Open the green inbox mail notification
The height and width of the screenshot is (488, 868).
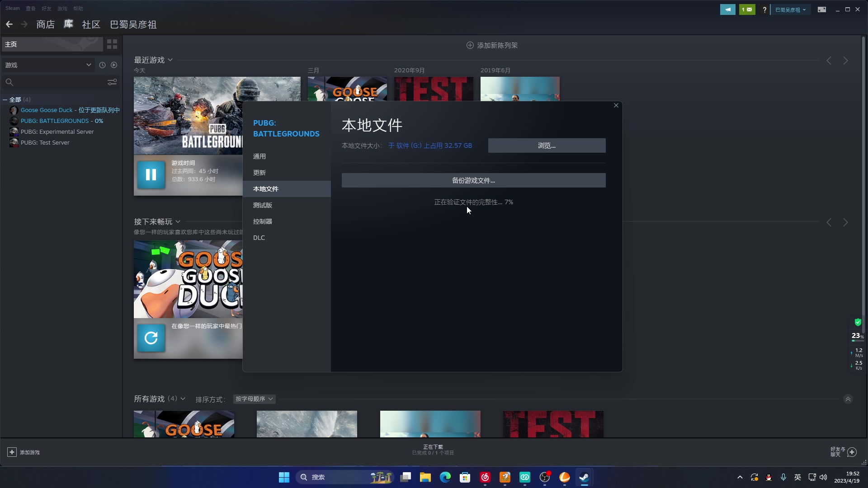tap(747, 9)
